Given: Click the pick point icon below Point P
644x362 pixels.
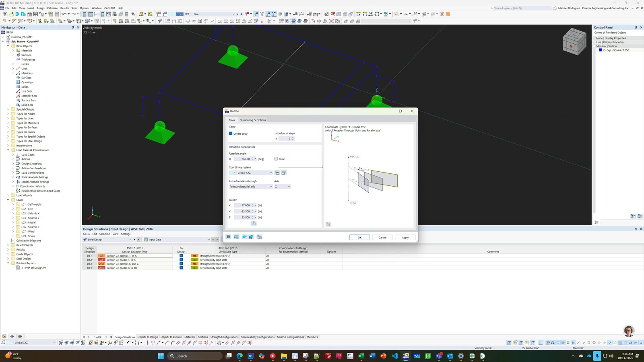Looking at the screenshot, I should pyautogui.click(x=254, y=223).
